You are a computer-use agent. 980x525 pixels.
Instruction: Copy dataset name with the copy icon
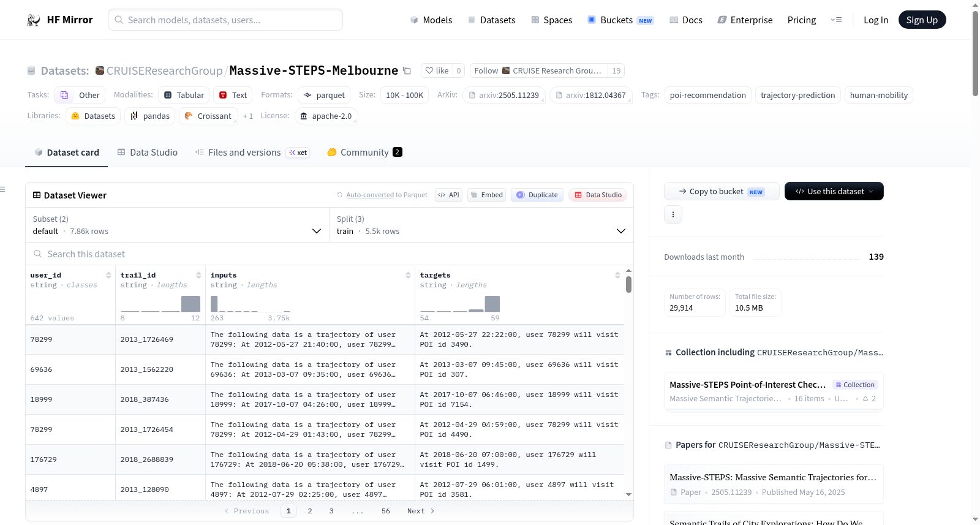coord(407,70)
